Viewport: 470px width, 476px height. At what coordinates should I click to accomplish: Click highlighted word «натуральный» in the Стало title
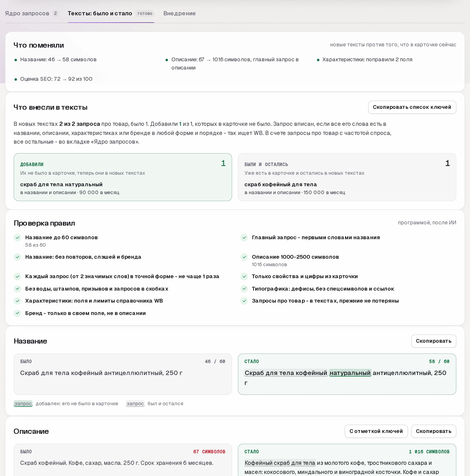[350, 373]
